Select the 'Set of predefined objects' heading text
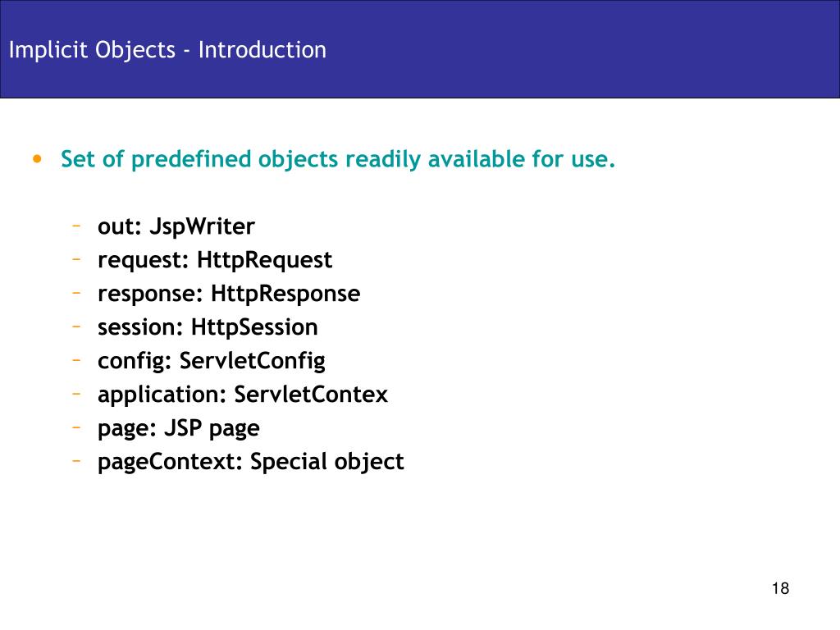This screenshot has height=630, width=840. pos(338,160)
